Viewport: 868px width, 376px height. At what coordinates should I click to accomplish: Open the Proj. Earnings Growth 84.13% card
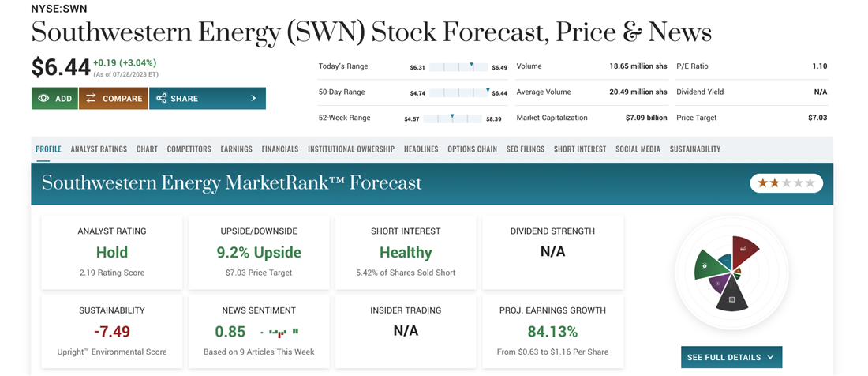552,331
